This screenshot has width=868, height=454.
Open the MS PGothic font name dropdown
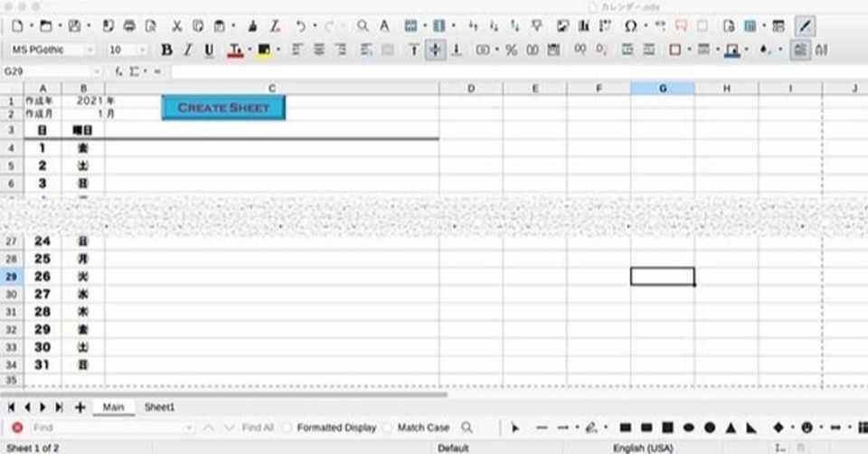[90, 50]
